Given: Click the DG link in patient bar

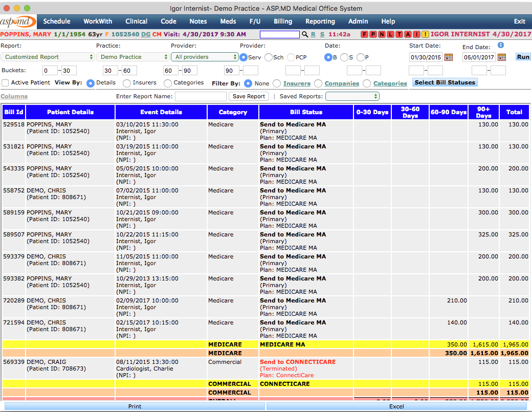Looking at the screenshot, I should click(x=146, y=34).
